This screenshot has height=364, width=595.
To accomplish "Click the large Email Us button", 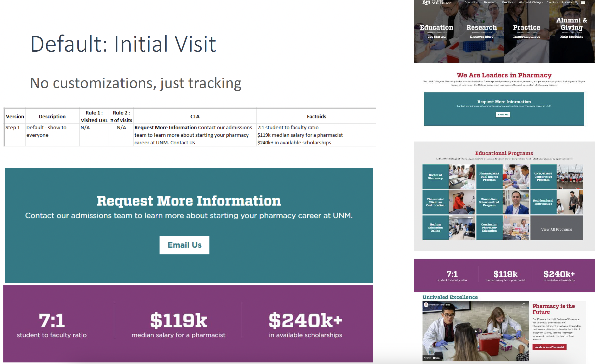I will pos(184,245).
